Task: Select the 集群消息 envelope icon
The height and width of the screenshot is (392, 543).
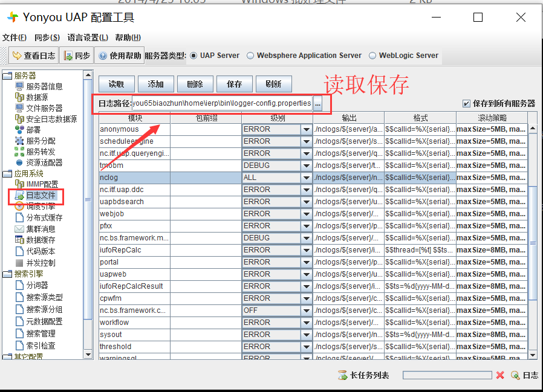Action: pos(19,229)
